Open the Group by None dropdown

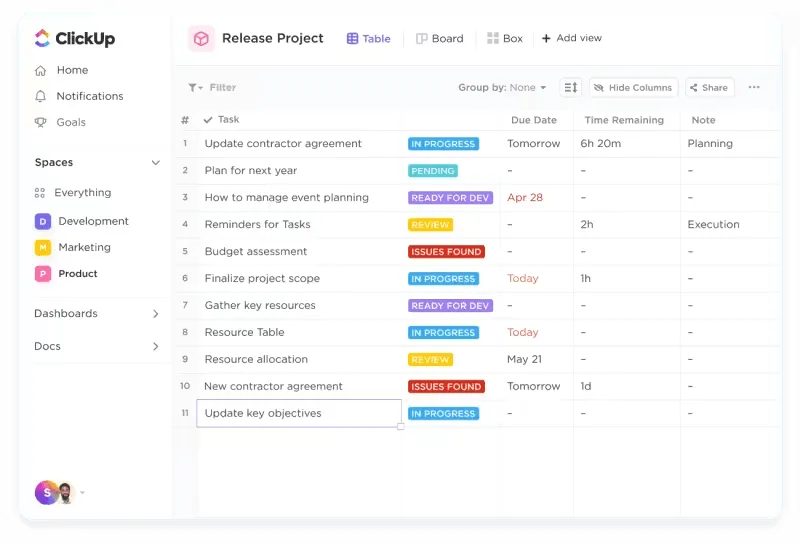pyautogui.click(x=502, y=88)
